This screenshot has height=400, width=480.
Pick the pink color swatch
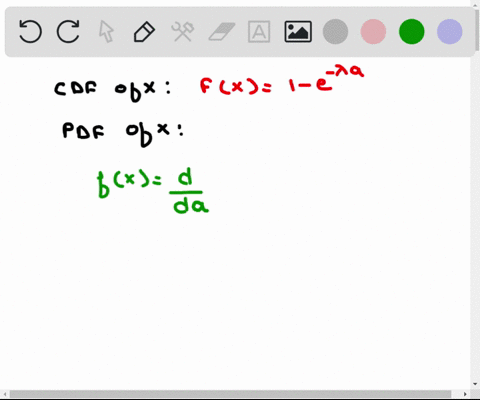coord(373,32)
